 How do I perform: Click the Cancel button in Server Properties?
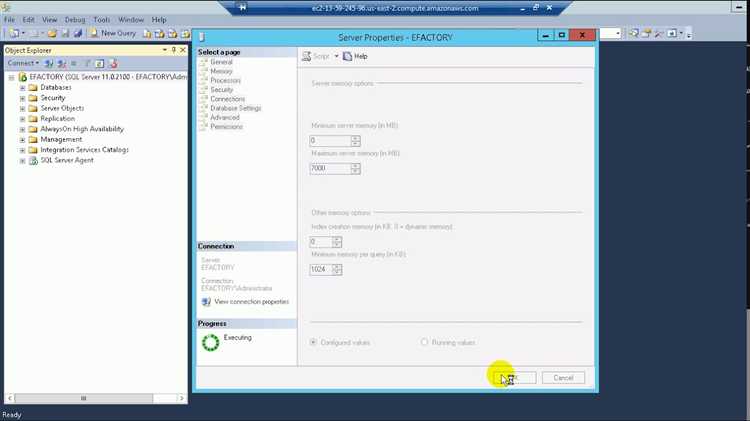[563, 378]
